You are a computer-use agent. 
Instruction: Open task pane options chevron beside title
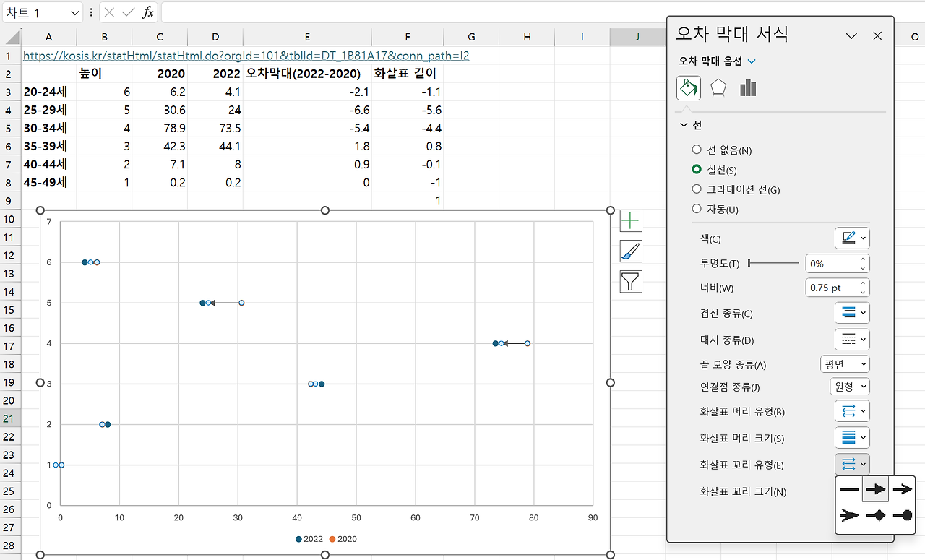[x=851, y=35]
